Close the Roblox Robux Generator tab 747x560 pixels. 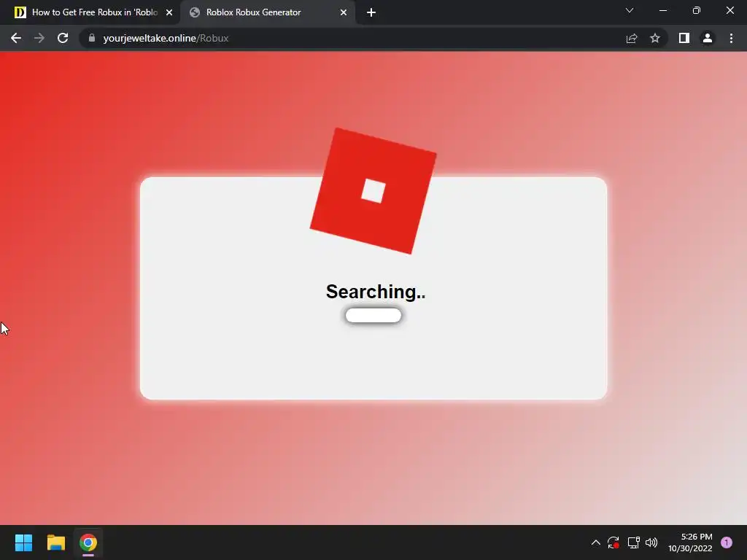[x=344, y=12]
